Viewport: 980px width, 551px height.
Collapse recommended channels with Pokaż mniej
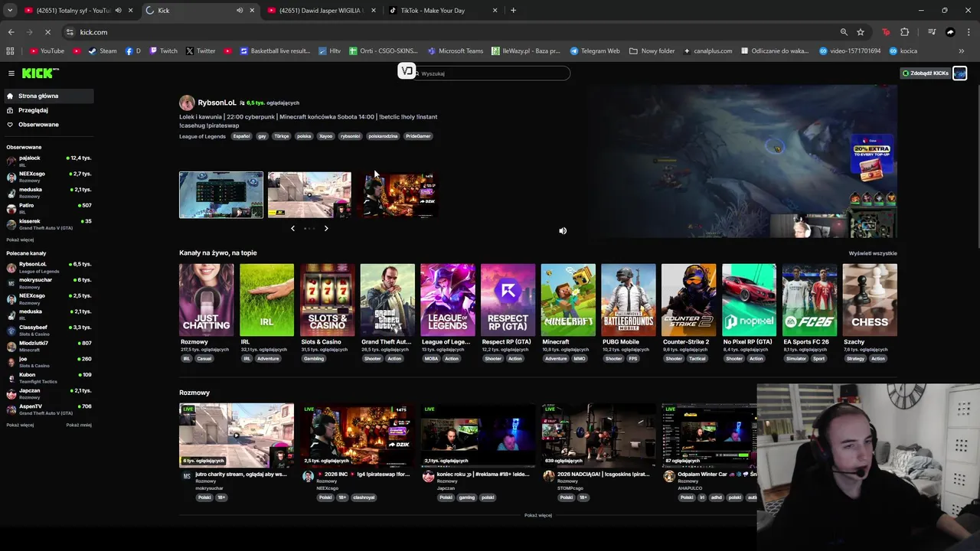point(79,425)
